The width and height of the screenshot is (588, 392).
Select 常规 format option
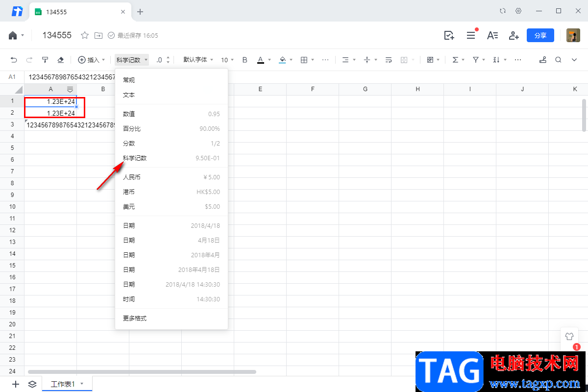coord(171,80)
